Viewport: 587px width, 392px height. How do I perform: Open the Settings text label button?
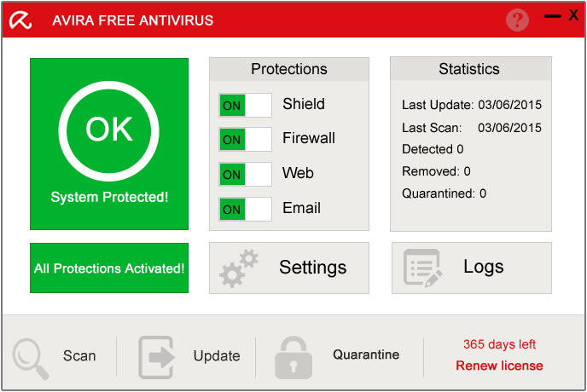[312, 268]
